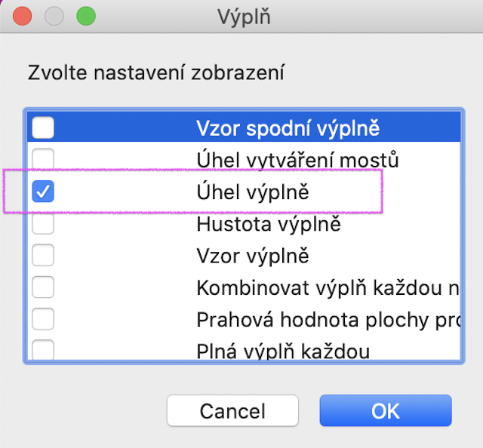This screenshot has height=448, width=483.
Task: Enable the Vzor výplně checkbox
Action: 43,256
